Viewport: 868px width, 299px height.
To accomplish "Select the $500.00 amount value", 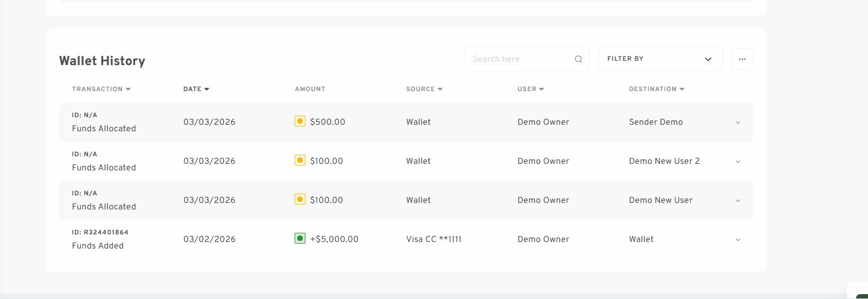I will click(328, 122).
